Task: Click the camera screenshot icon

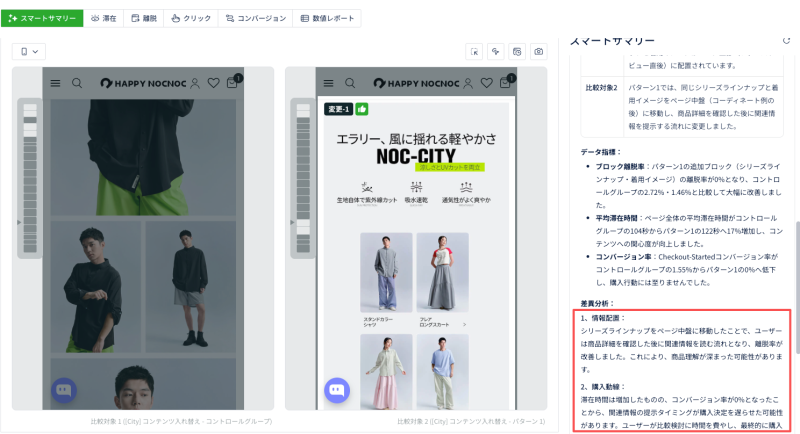Action: [x=538, y=51]
